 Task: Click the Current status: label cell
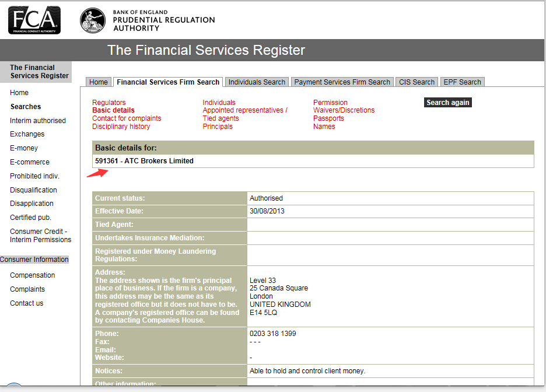(x=170, y=198)
